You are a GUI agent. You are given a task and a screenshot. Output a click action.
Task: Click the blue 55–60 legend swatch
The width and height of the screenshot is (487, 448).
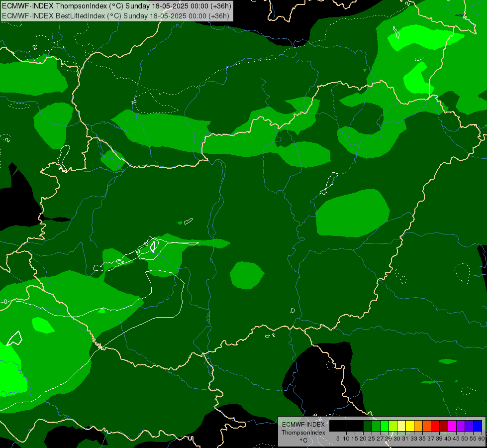pyautogui.click(x=478, y=426)
